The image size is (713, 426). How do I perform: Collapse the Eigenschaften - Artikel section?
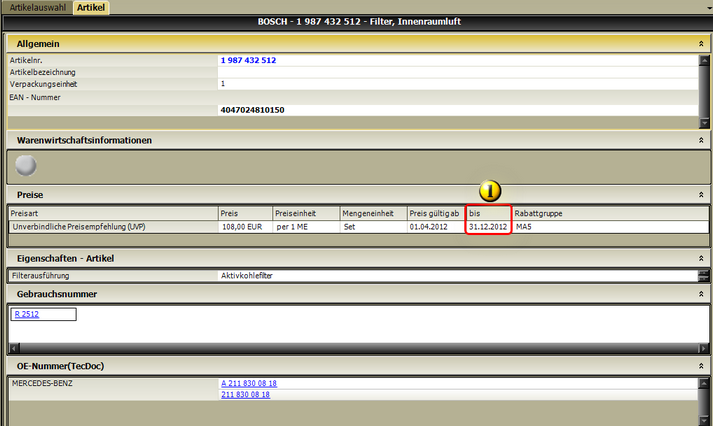(x=701, y=258)
